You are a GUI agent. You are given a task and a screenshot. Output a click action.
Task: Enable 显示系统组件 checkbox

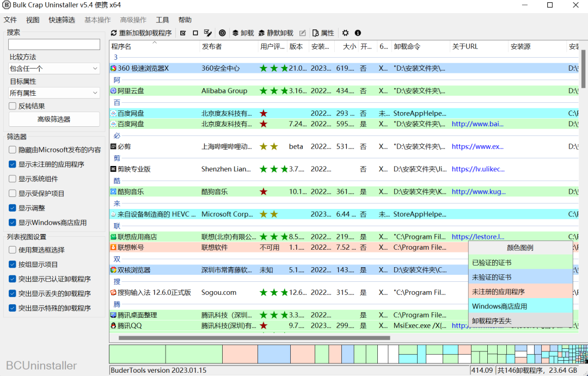pos(13,179)
